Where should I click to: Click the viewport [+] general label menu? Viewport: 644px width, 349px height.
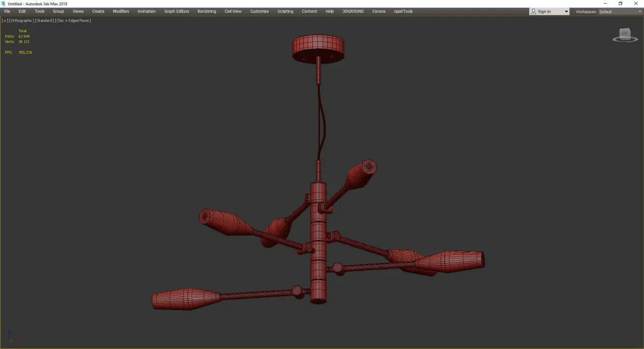point(4,20)
